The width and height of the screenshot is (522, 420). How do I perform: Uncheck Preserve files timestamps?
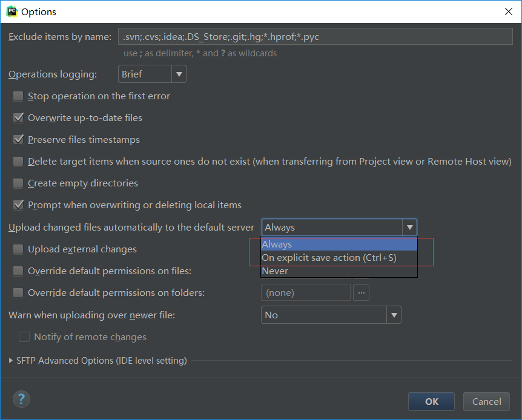point(18,140)
